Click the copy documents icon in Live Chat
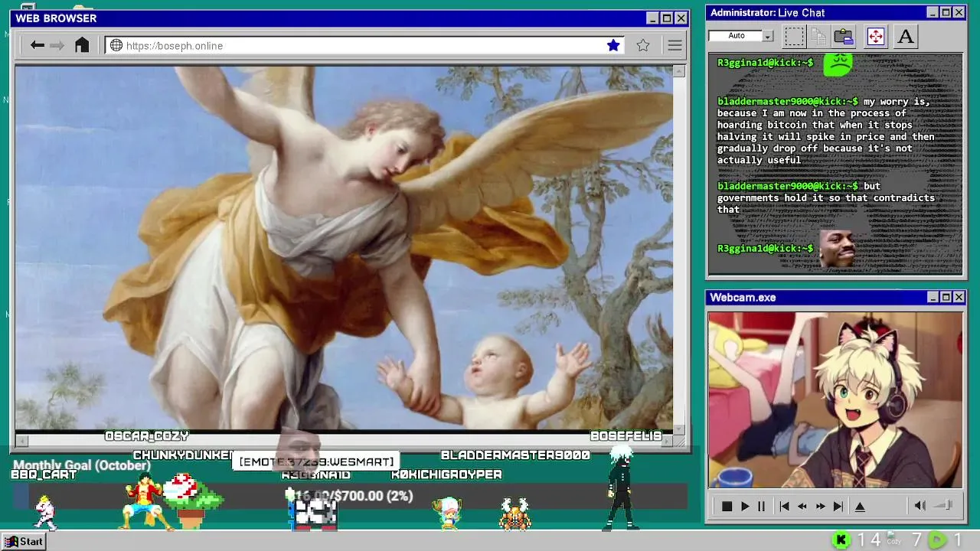This screenshot has height=551, width=980. 818,36
